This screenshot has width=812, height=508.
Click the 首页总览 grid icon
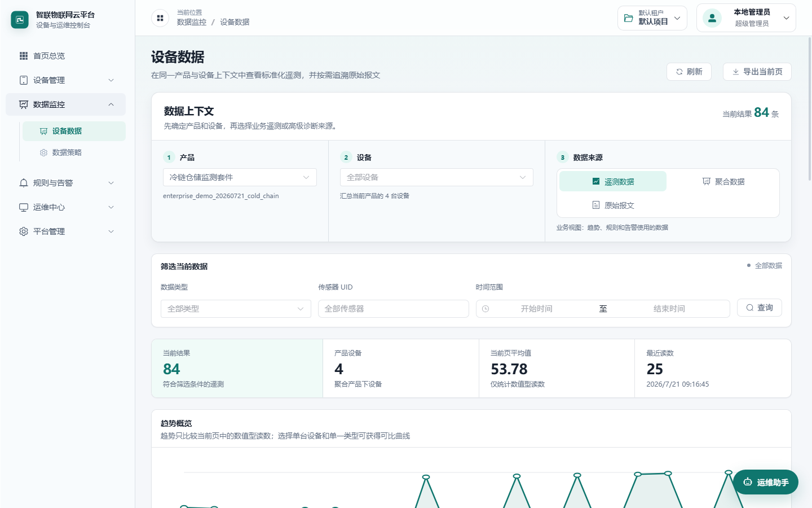click(24, 56)
